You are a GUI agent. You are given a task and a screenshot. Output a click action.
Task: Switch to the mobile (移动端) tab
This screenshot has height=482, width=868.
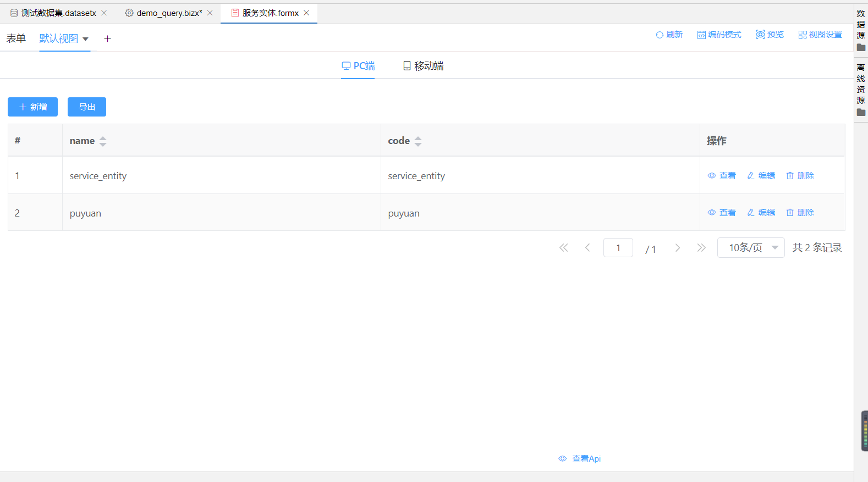point(423,66)
